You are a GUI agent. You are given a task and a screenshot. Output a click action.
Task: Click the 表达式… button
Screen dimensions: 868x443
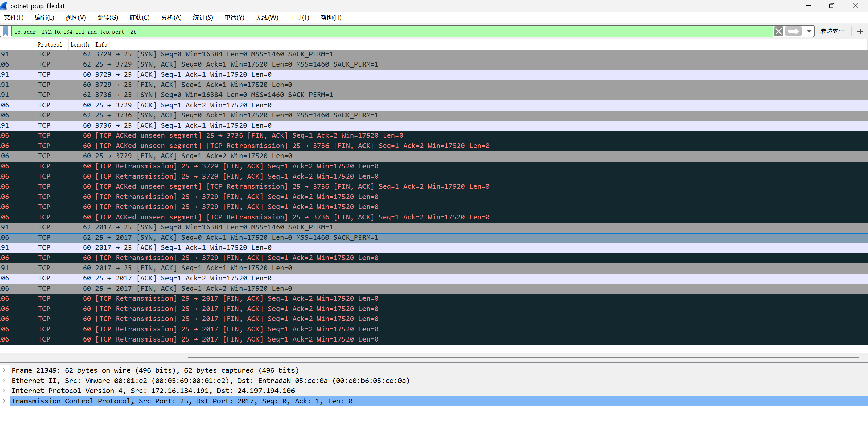[x=832, y=31]
